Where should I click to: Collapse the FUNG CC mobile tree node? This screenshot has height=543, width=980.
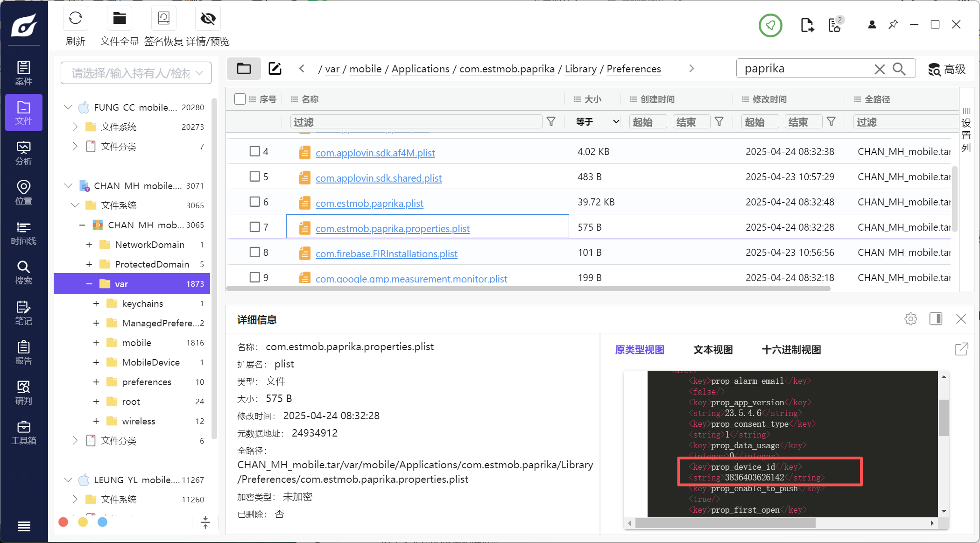point(68,107)
